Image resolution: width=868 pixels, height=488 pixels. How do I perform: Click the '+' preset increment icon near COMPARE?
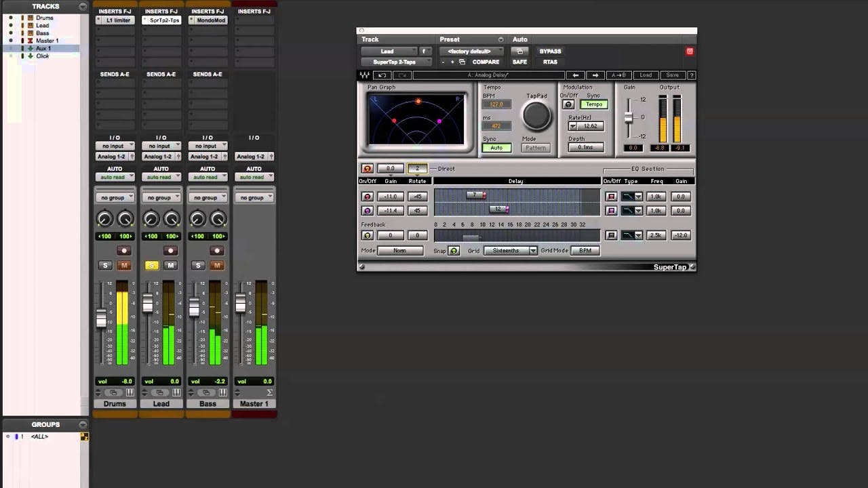coord(451,62)
